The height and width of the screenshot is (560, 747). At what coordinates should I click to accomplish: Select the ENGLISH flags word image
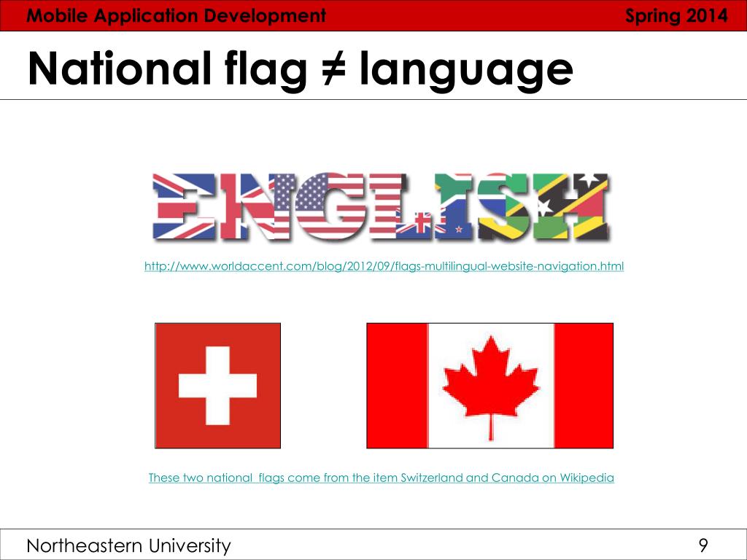[381, 206]
